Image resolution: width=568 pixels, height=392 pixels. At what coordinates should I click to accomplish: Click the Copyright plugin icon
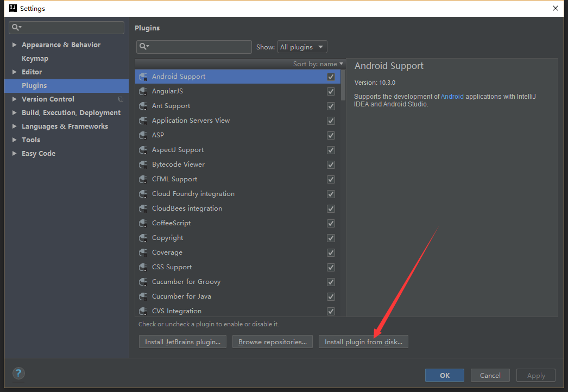143,238
